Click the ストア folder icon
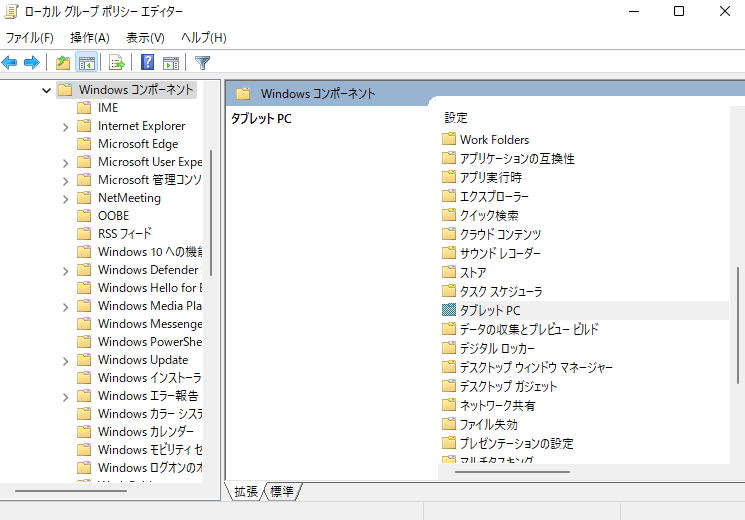Viewport: 745px width, 520px height. point(449,272)
